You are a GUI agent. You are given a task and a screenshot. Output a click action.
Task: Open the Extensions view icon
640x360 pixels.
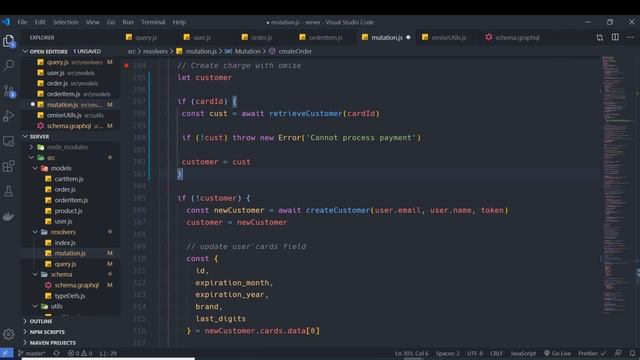click(x=9, y=166)
